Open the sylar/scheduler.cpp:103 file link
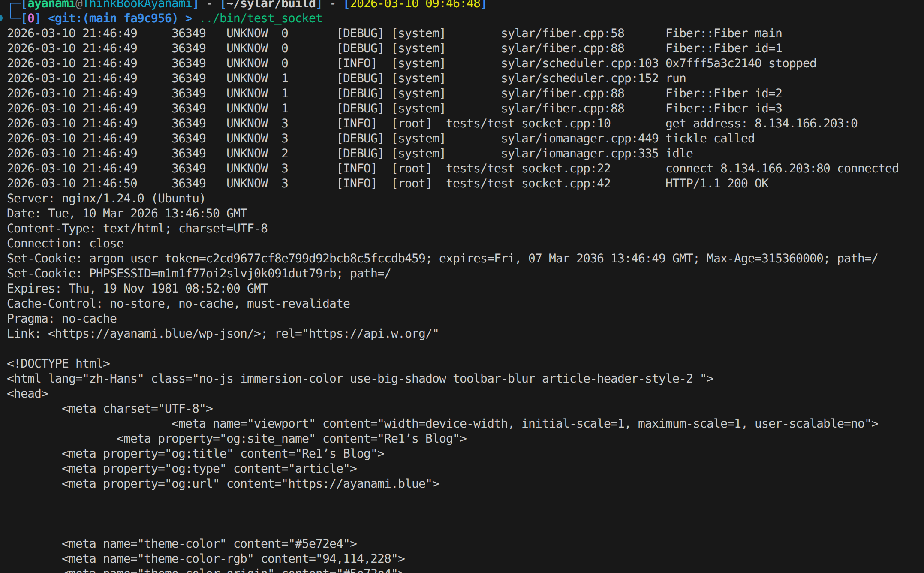The height and width of the screenshot is (573, 924). (x=579, y=63)
